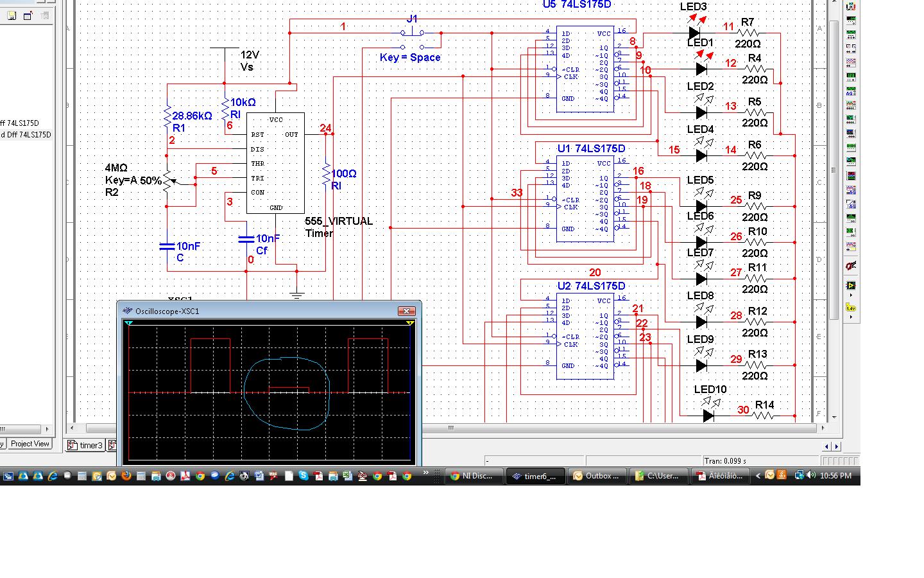Select the Multimeter instrument at toolbar top

pyautogui.click(x=851, y=6)
